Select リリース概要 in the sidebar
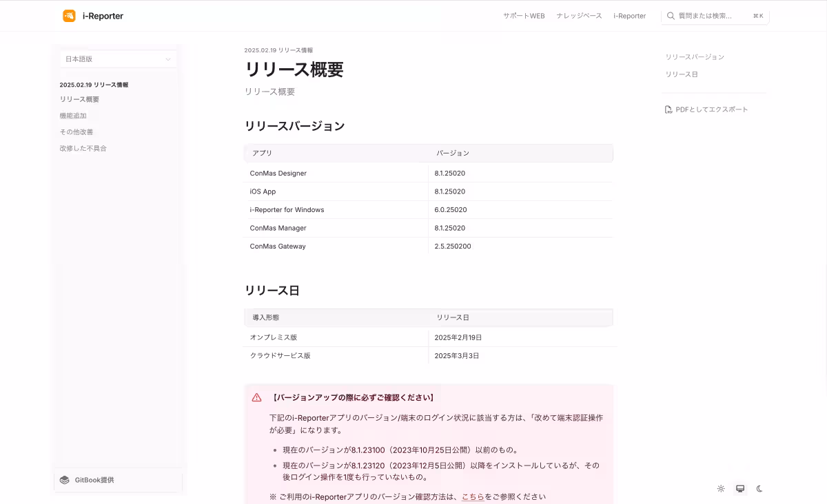827x504 pixels. [79, 99]
